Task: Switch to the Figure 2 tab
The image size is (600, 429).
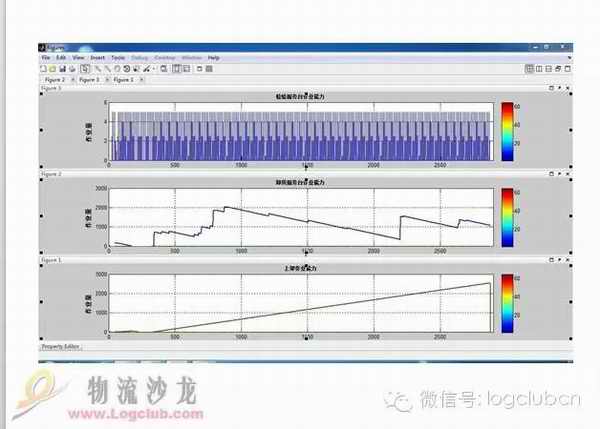Action: tap(53, 78)
